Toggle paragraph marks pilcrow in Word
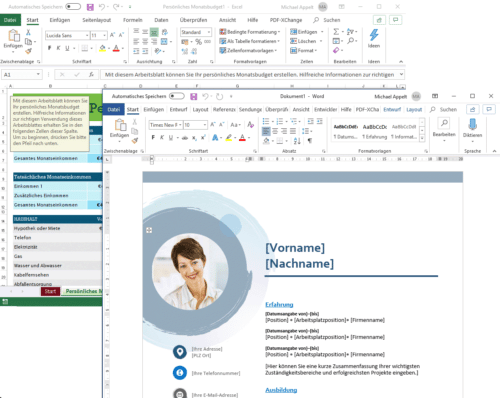 [310, 141]
